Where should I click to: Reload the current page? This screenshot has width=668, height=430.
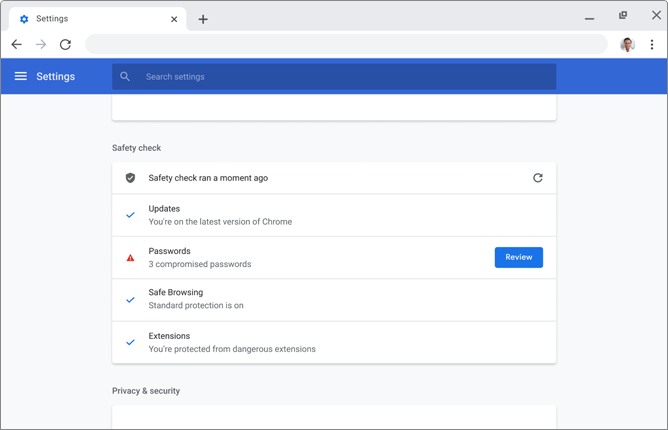pos(66,45)
